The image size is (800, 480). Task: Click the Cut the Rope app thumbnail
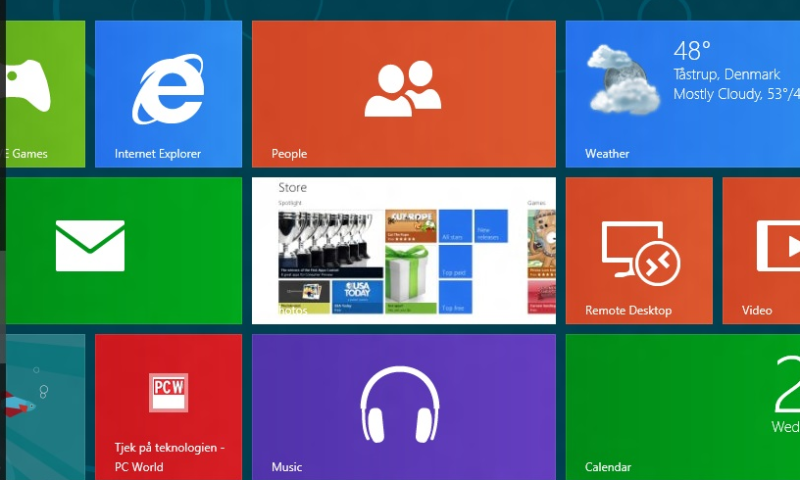(x=411, y=226)
